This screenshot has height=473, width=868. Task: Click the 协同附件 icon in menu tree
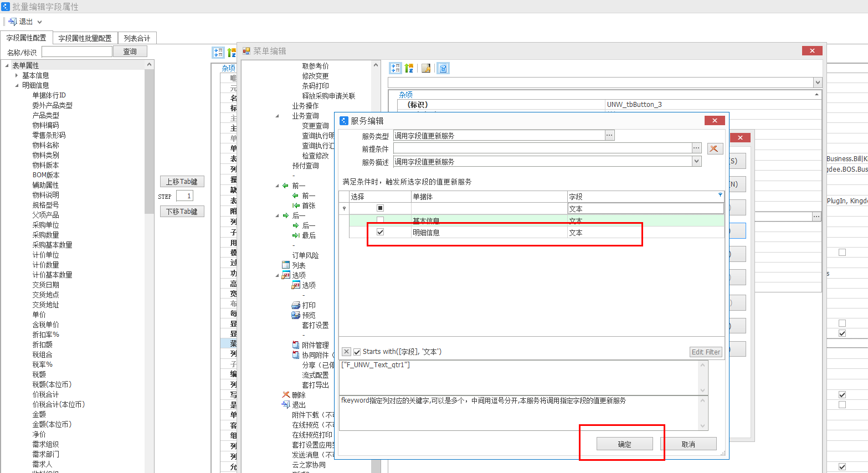pos(296,355)
